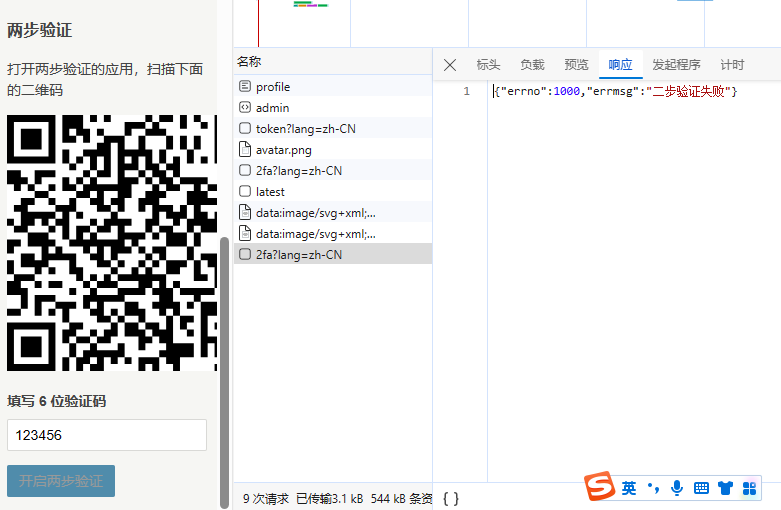Open the 计时 tab
The image size is (781, 510).
732,65
